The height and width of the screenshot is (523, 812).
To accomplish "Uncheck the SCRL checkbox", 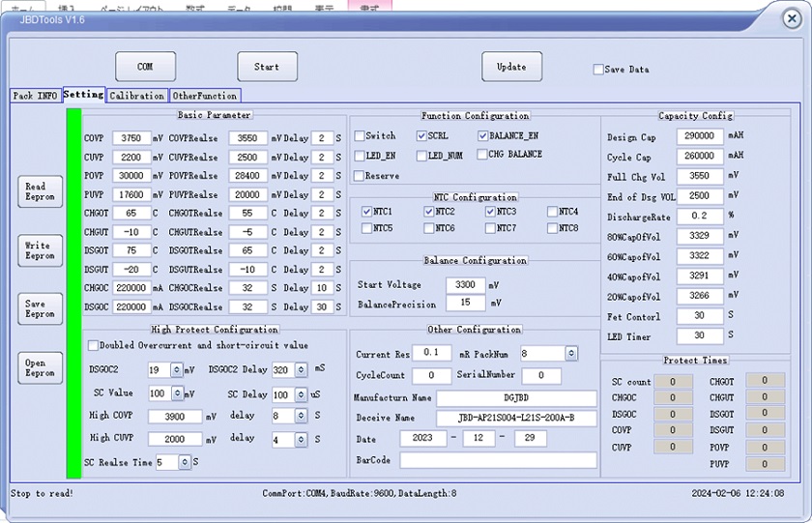I will click(421, 135).
